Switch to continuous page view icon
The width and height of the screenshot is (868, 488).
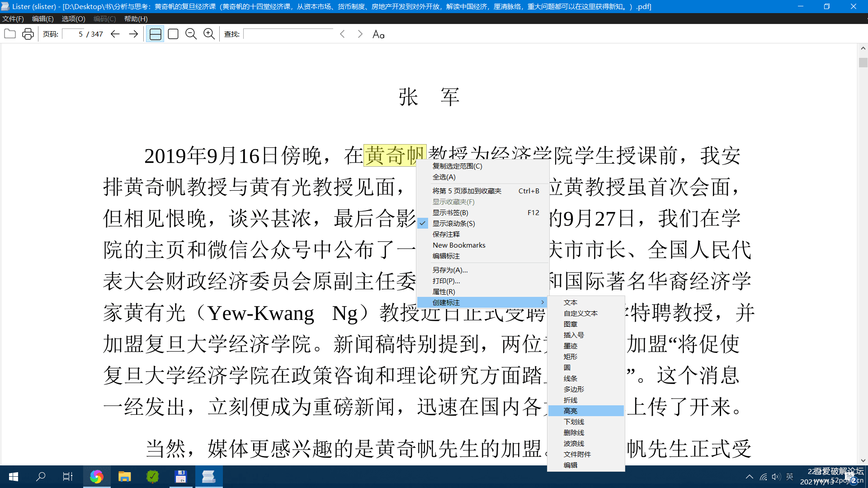155,34
